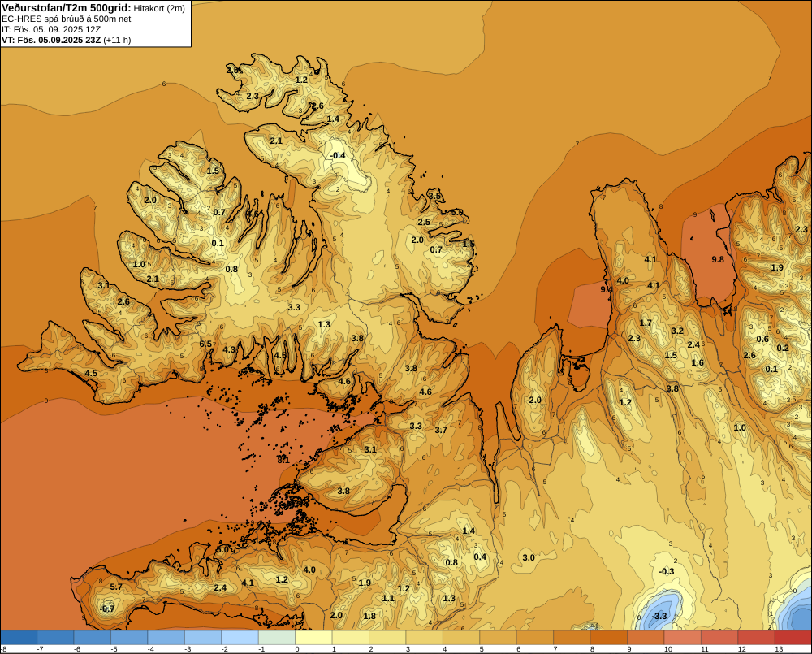This screenshot has width=812, height=654.
Task: Click the 'IT: Fös. 05. 09. 2025 12Z' line
Action: pyautogui.click(x=51, y=29)
